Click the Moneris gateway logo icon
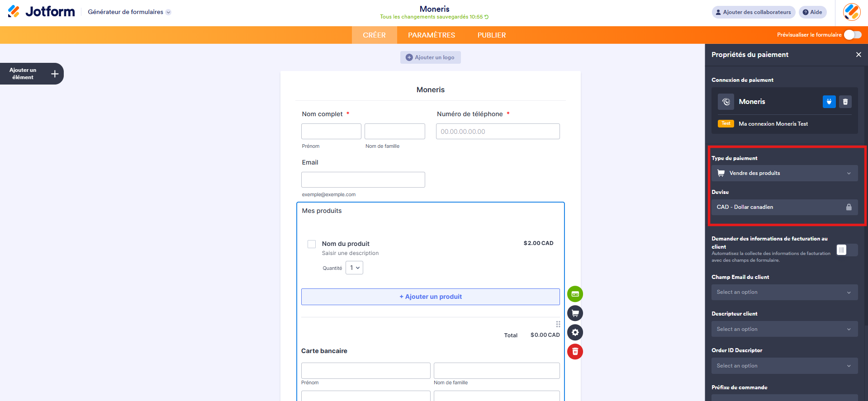The height and width of the screenshot is (401, 868). 726,102
